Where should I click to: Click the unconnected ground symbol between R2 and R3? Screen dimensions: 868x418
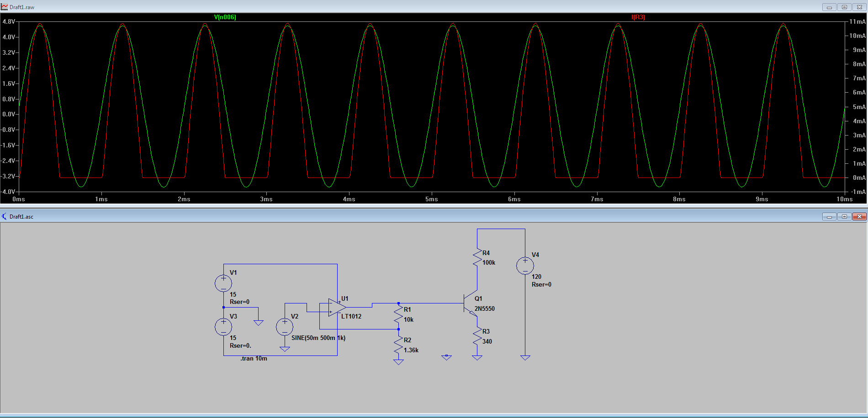click(x=446, y=357)
